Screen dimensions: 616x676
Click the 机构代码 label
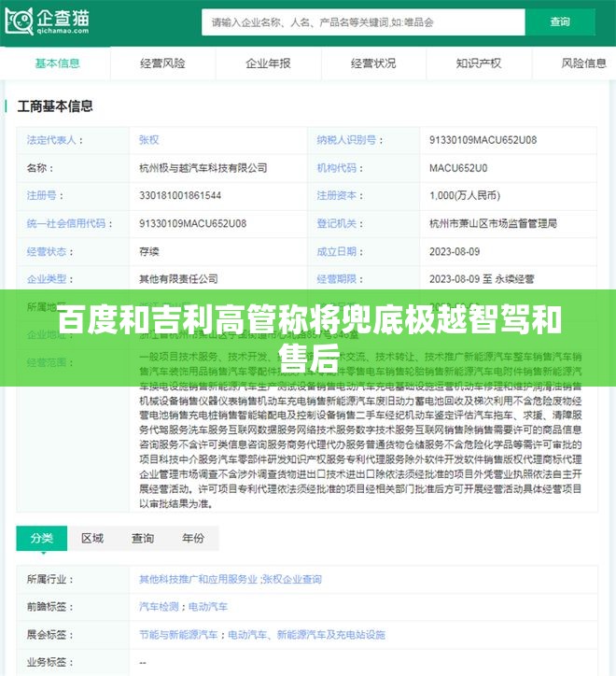click(x=340, y=168)
